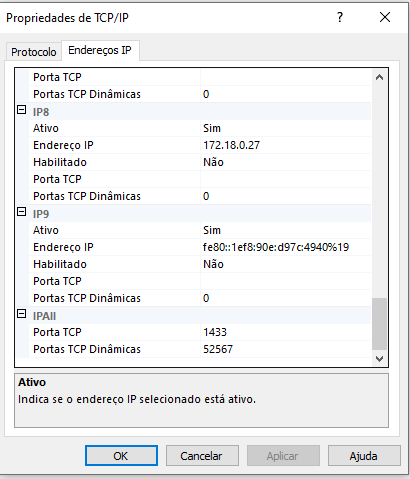410x479 pixels.
Task: Click the scrollbar up arrow
Action: pyautogui.click(x=379, y=77)
